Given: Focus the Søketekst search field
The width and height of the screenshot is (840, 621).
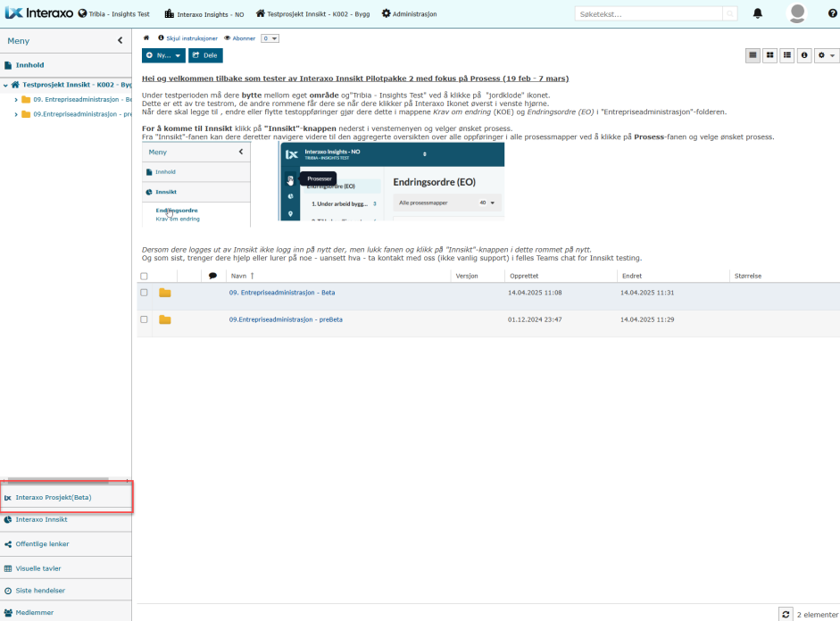Looking at the screenshot, I should (649, 14).
